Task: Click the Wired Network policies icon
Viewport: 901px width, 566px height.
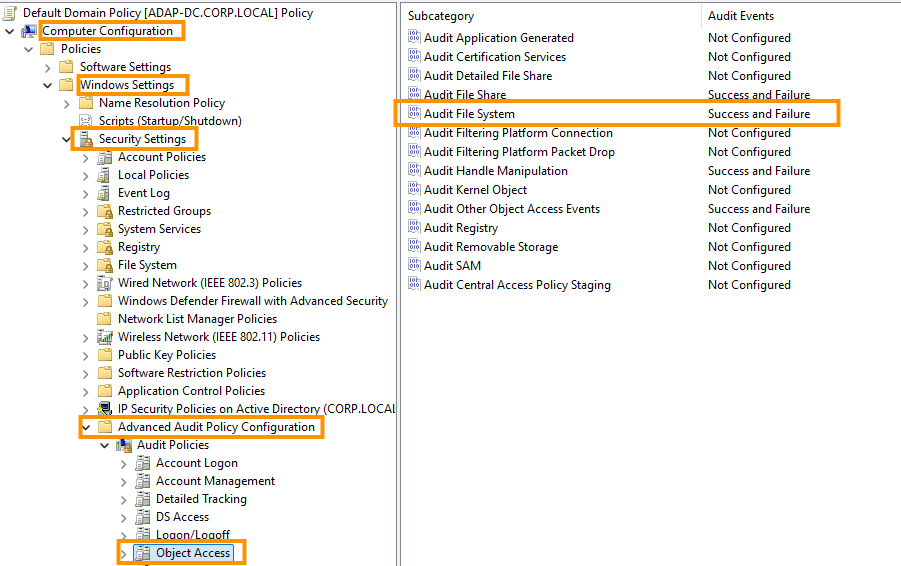Action: click(105, 283)
